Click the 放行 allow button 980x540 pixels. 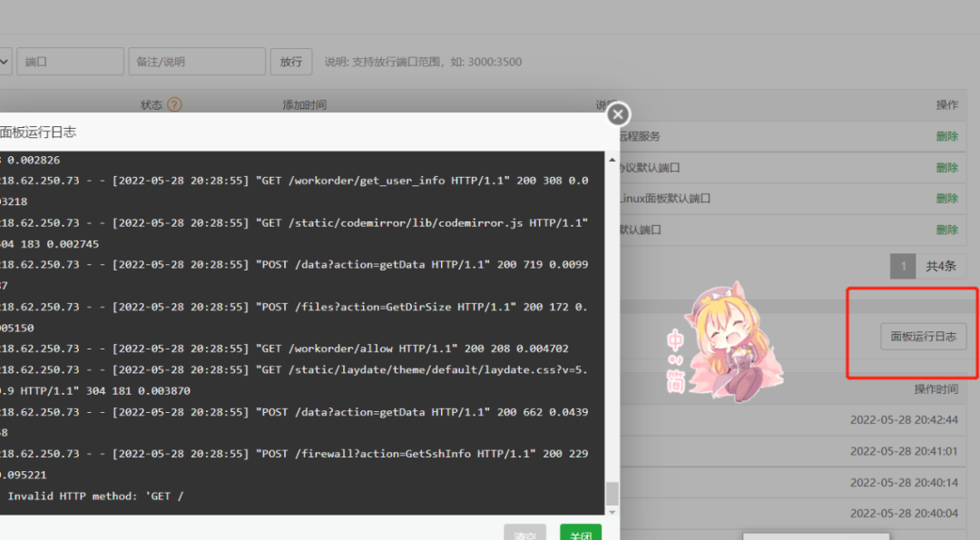(291, 61)
